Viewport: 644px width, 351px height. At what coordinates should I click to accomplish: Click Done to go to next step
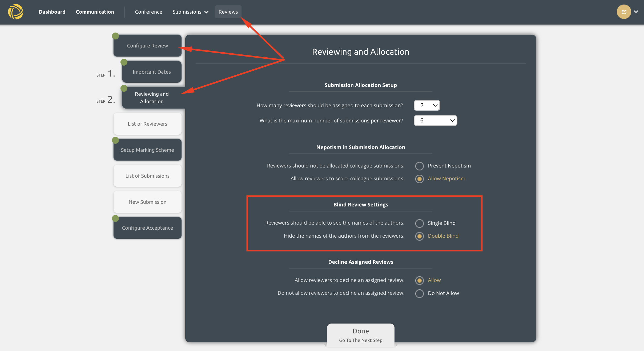[x=361, y=335]
